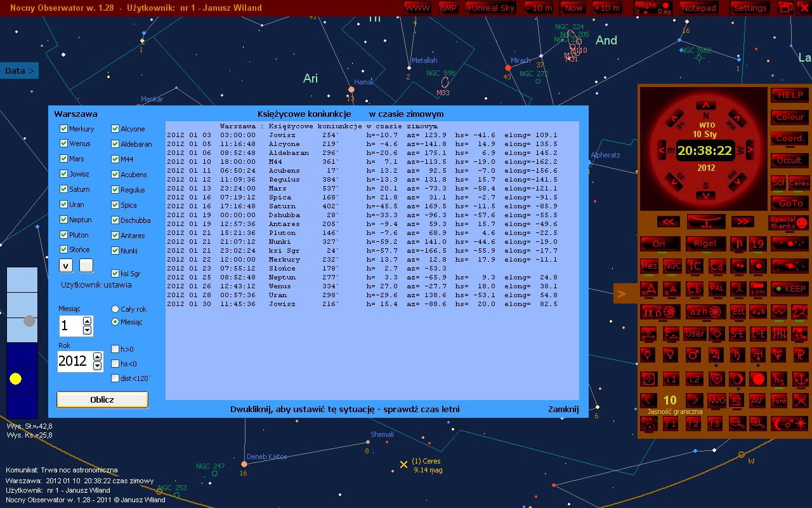The image size is (812, 508).
Task: Click the GoTo button
Action: [x=790, y=203]
